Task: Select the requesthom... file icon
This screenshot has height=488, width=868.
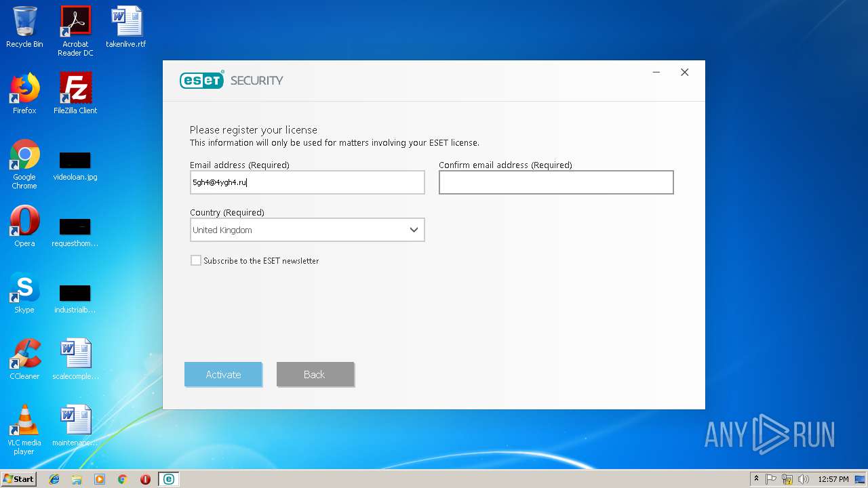Action: click(75, 232)
